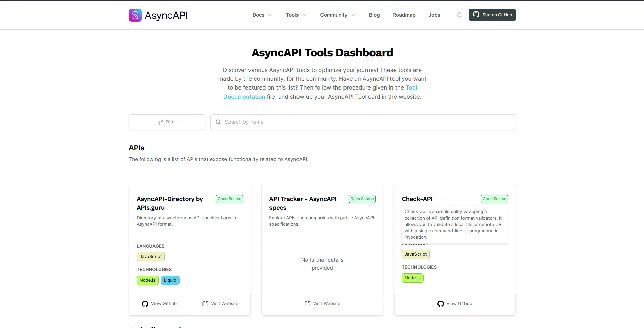Expand the Tools dropdown menu
The image size is (644, 328).
(296, 15)
